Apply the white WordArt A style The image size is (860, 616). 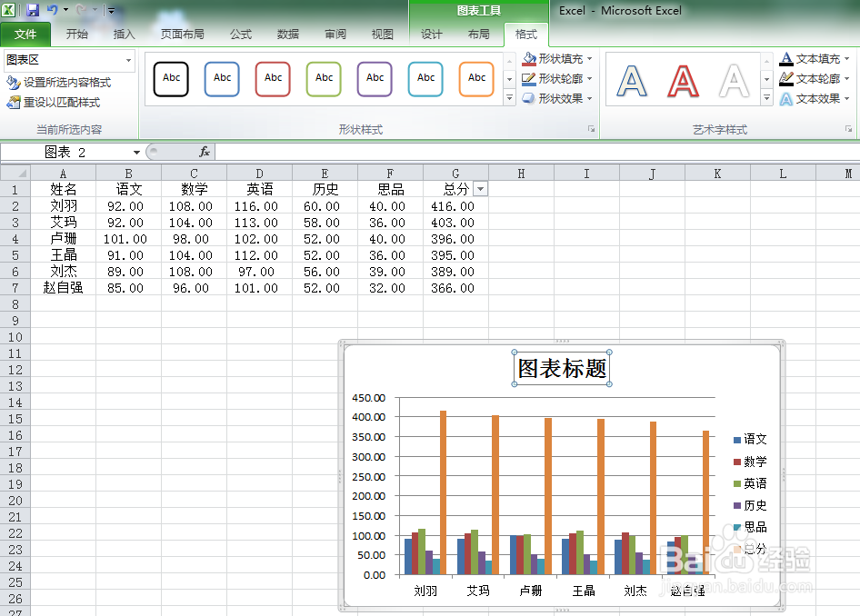(734, 81)
